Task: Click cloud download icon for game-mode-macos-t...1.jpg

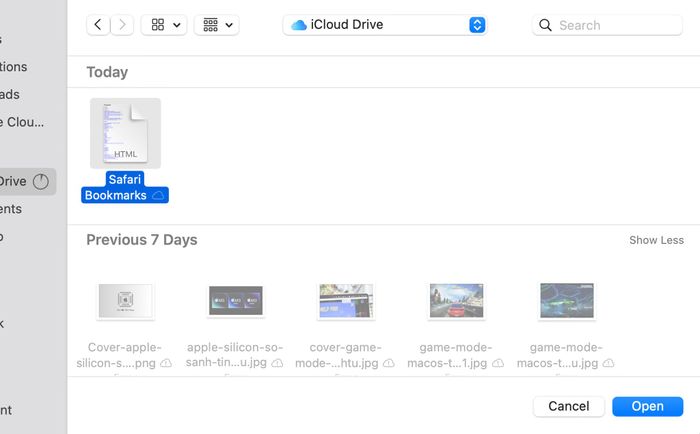Action: [498, 363]
